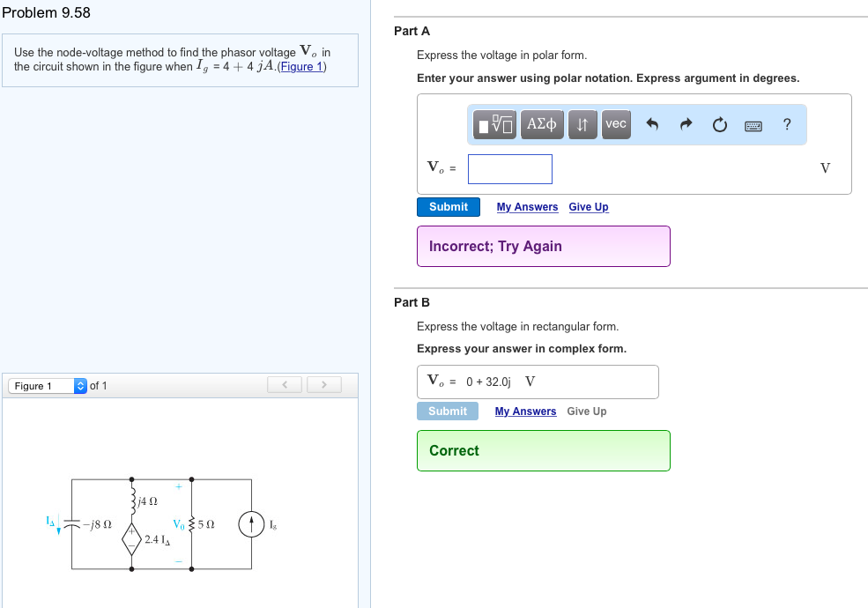Screen dimensions: 868x608
Task: Undo the last equation edit
Action: 652,124
